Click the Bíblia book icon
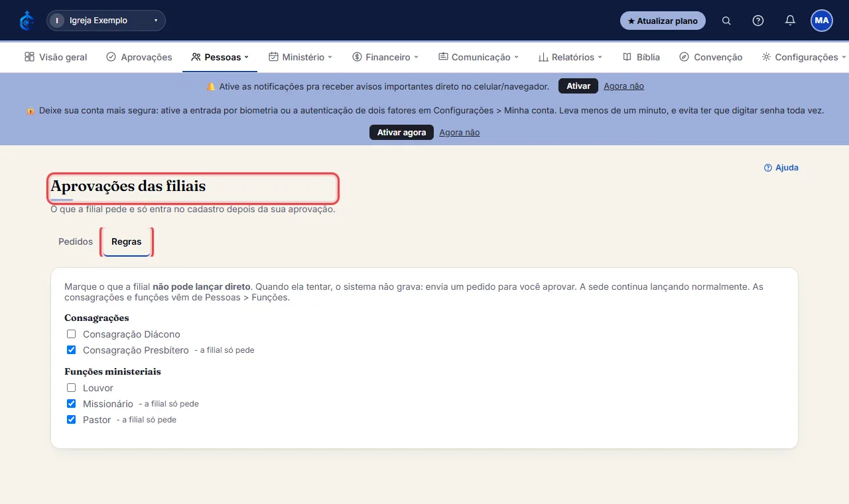 [627, 57]
